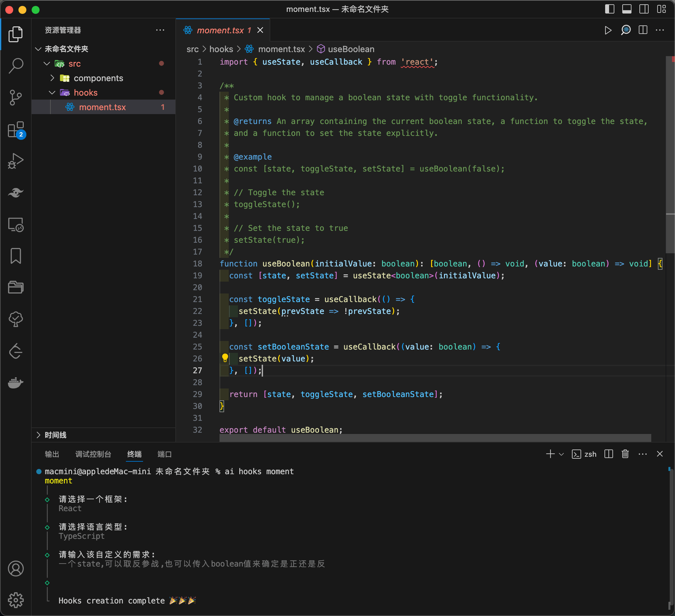
Task: Collapse the hooks folder
Action: (52, 92)
